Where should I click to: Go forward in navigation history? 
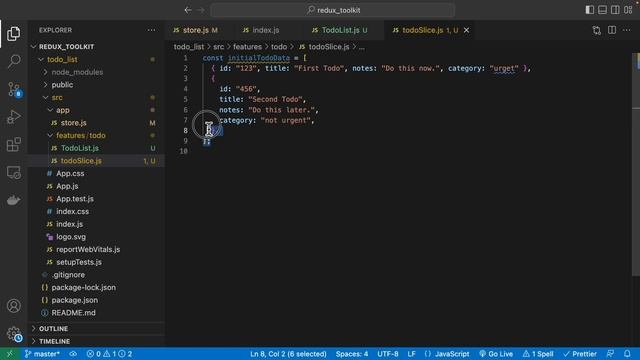tap(201, 10)
